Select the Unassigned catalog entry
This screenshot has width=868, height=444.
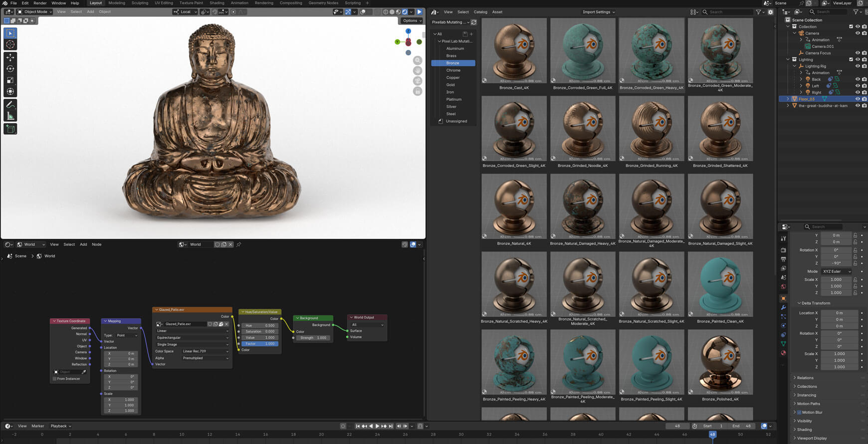click(x=456, y=121)
